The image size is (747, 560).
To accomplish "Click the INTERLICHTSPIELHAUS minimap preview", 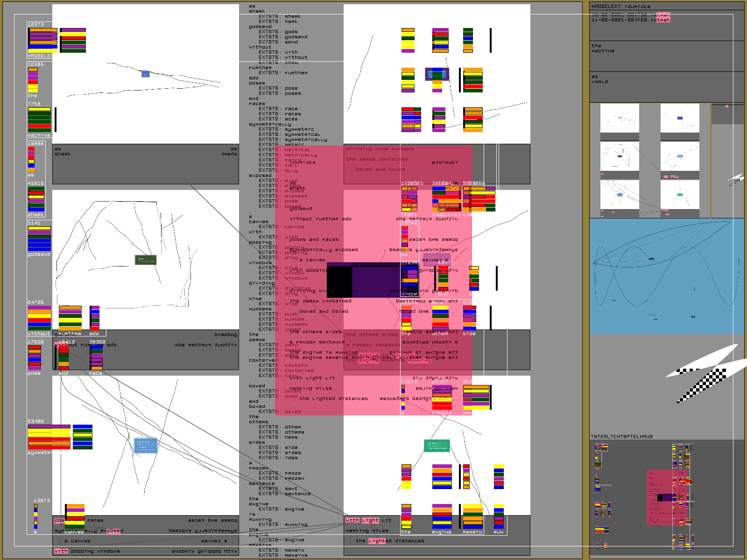I will [667, 497].
